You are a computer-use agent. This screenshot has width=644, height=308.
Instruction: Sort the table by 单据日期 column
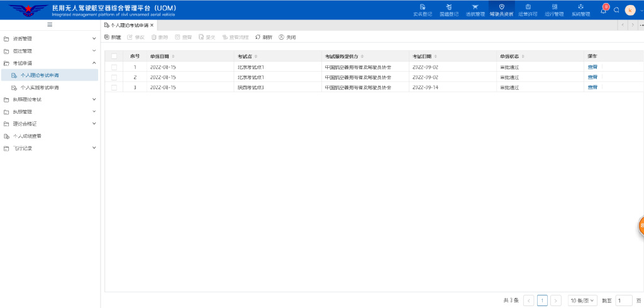point(174,57)
